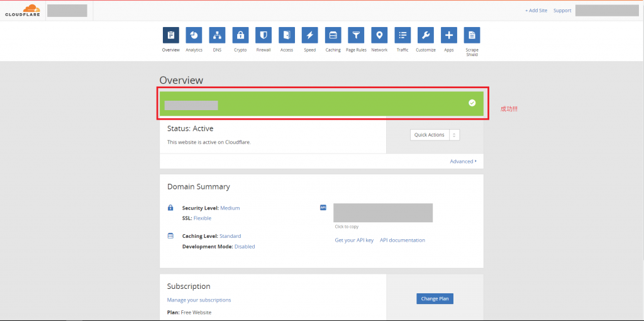The width and height of the screenshot is (644, 321).
Task: Open the Firewall shield icon
Action: pos(264,35)
